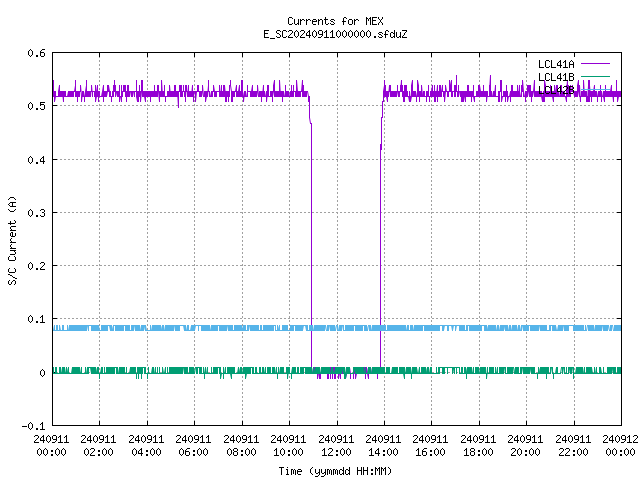The width and height of the screenshot is (640, 480).
Task: Click the 240911 04:00 x-axis tick label
Action: 146,446
